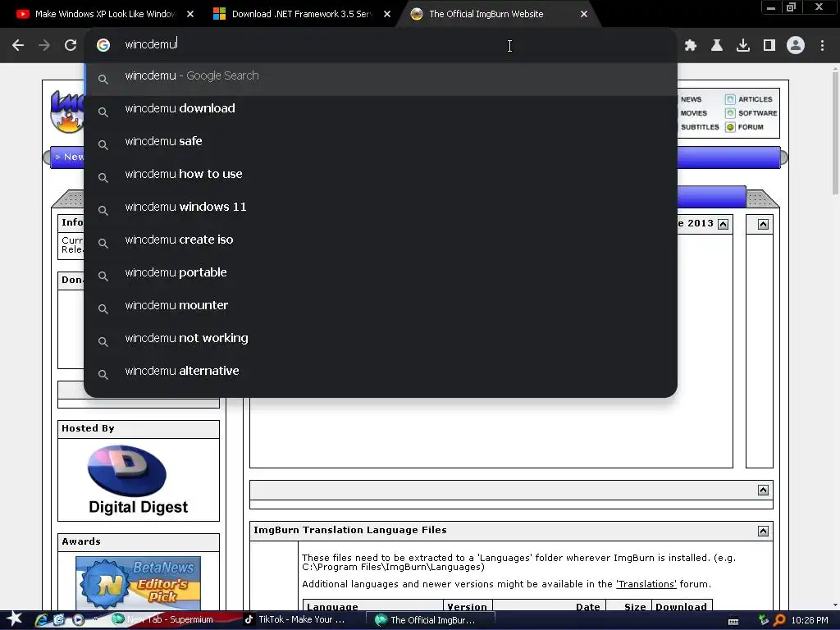Click into the address bar containing 'wincdemu'

tap(381, 45)
